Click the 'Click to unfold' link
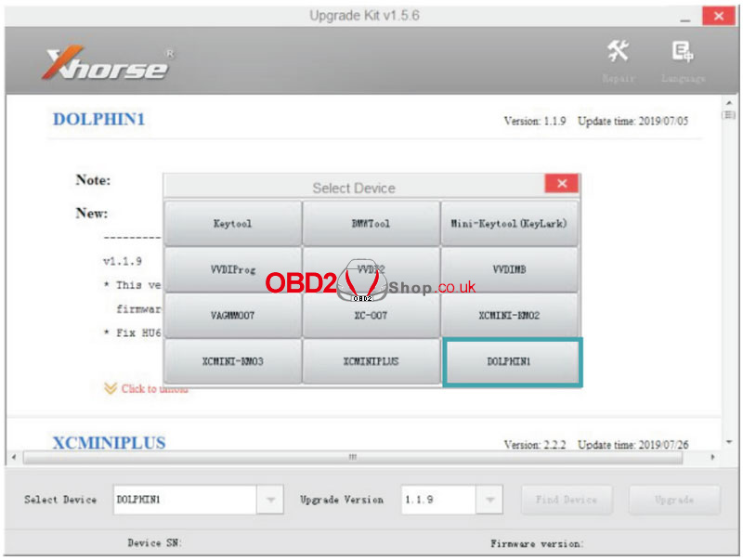 coord(154,388)
